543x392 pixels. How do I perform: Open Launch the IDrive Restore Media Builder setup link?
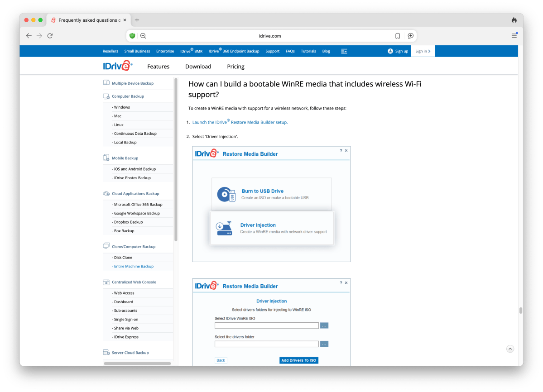coord(240,122)
